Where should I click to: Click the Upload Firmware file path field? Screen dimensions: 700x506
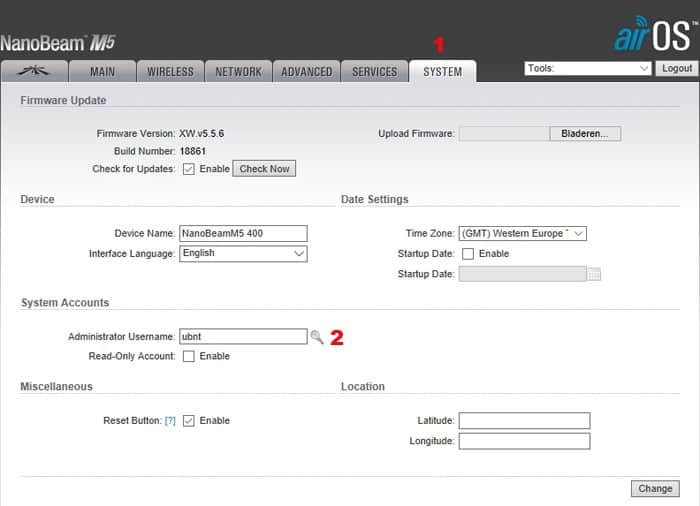tap(504, 134)
